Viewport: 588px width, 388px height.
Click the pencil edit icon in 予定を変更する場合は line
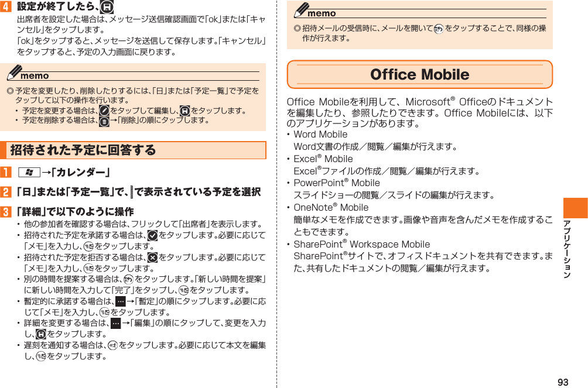coord(104,111)
